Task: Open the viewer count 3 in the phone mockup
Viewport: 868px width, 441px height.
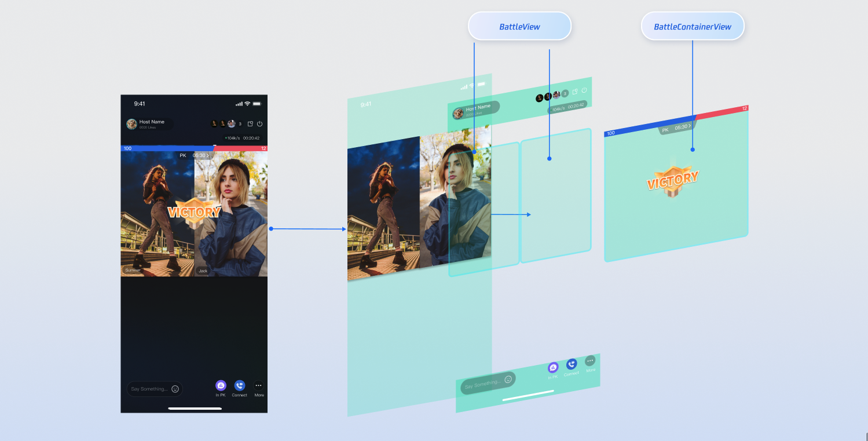Action: 240,124
